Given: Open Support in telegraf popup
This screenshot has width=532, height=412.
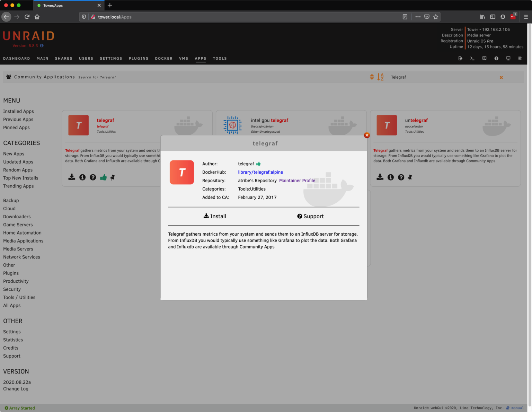Looking at the screenshot, I should coord(310,216).
